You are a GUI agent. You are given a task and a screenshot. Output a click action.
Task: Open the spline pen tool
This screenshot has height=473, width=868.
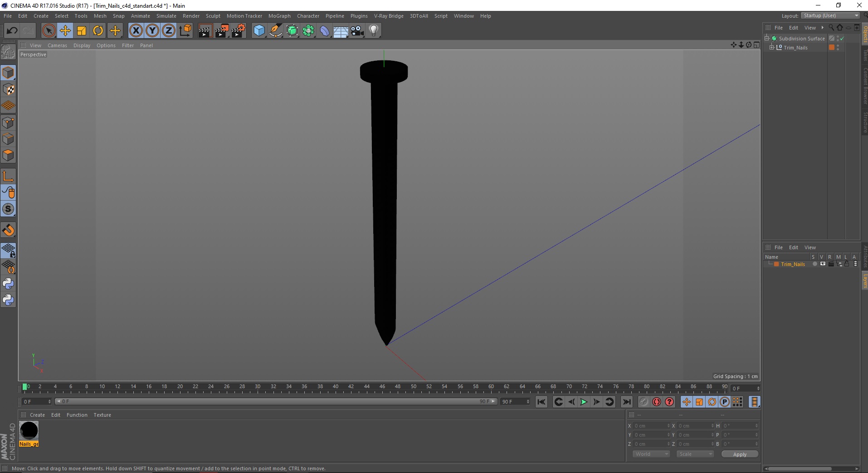coord(276,30)
